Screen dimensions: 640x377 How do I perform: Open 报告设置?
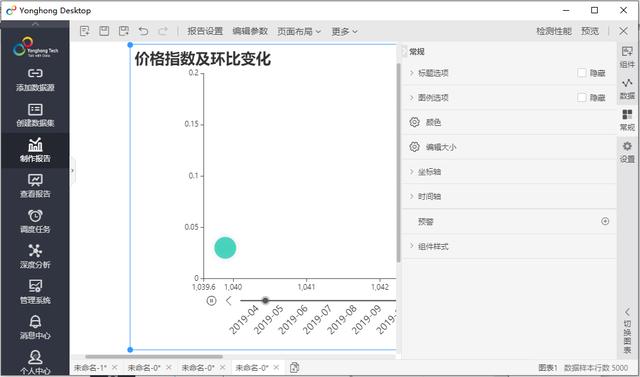(x=205, y=31)
